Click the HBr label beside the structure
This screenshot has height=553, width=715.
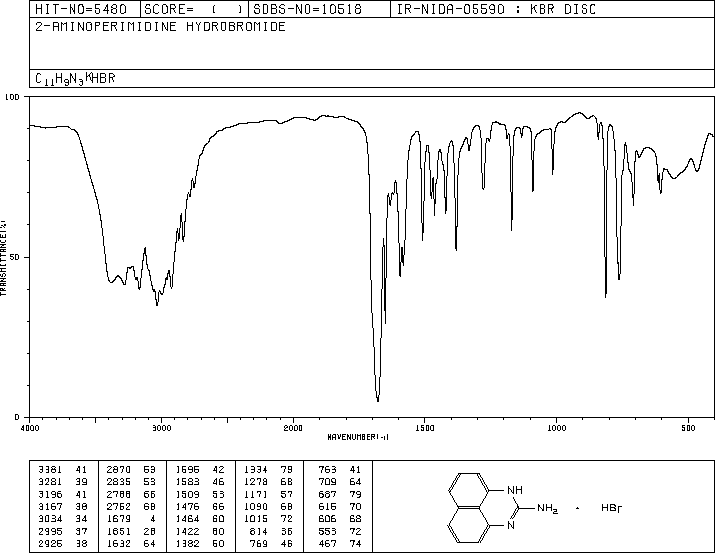coord(611,507)
